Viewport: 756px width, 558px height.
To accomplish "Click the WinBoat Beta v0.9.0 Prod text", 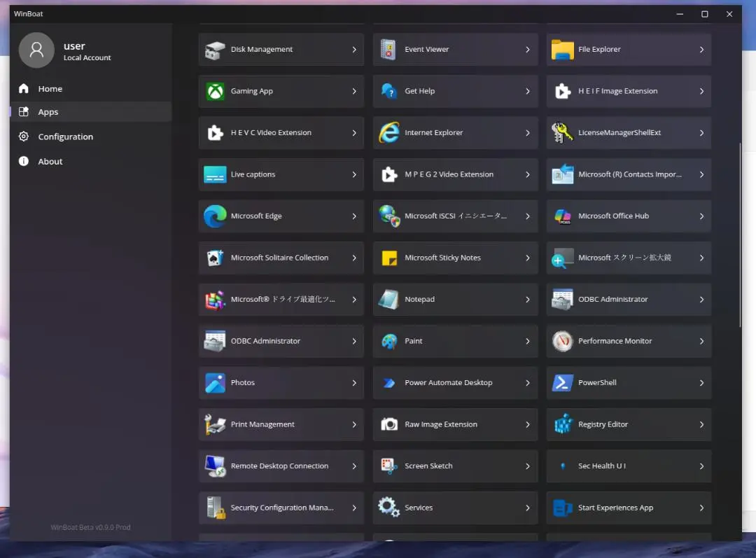I will point(90,528).
